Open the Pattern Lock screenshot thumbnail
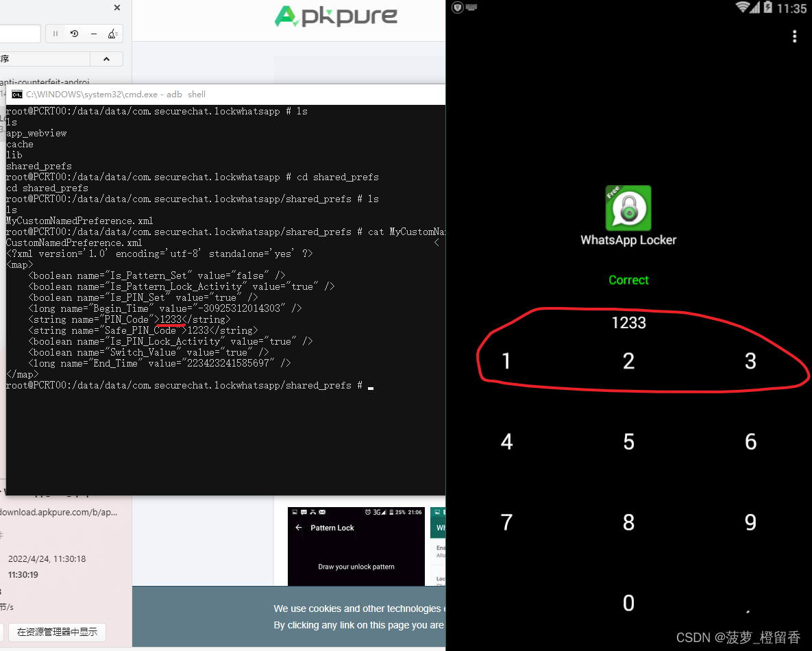This screenshot has width=812, height=651. 356,546
